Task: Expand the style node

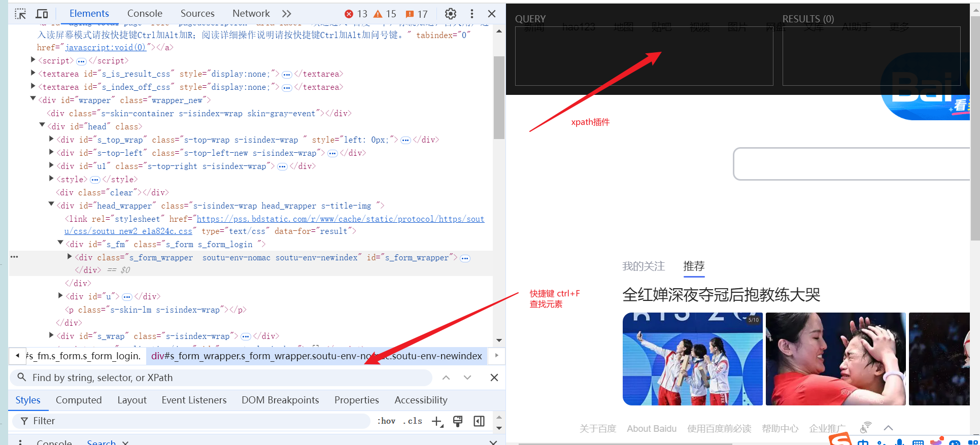Action: (51, 178)
